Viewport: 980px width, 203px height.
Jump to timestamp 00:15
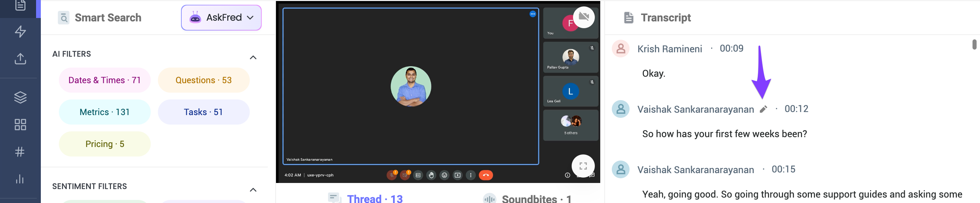click(x=783, y=169)
